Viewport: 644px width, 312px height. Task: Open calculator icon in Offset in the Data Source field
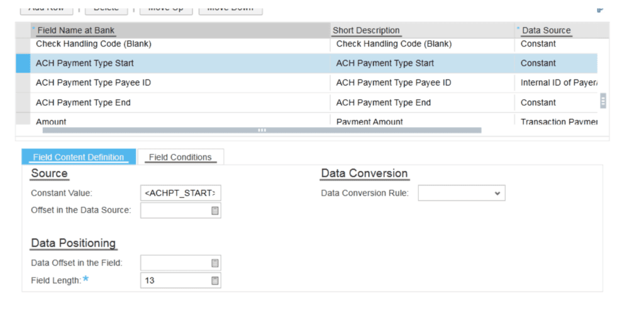215,211
